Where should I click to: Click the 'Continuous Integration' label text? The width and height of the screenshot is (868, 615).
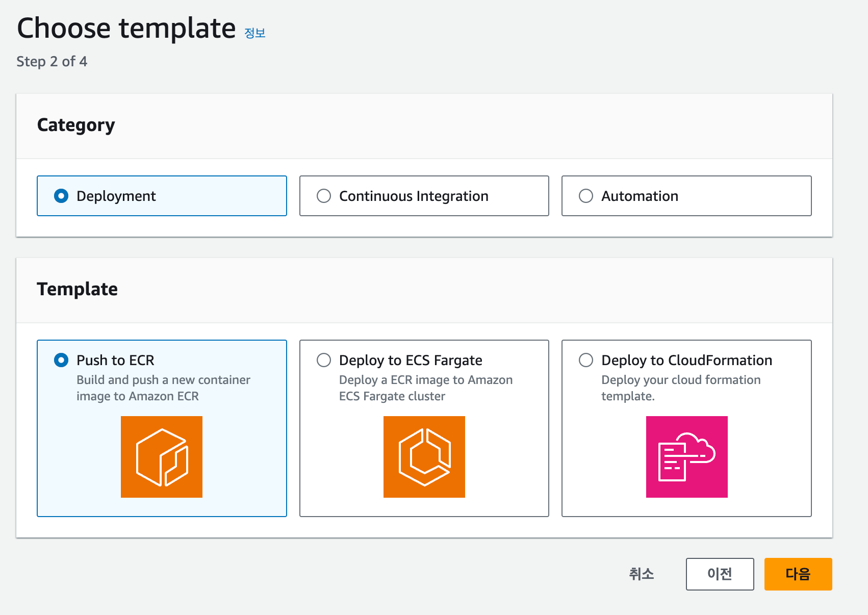[x=414, y=196]
